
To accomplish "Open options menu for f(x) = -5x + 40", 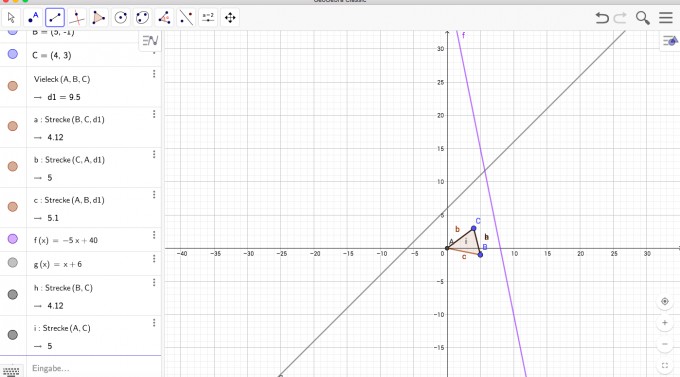I will tap(154, 235).
